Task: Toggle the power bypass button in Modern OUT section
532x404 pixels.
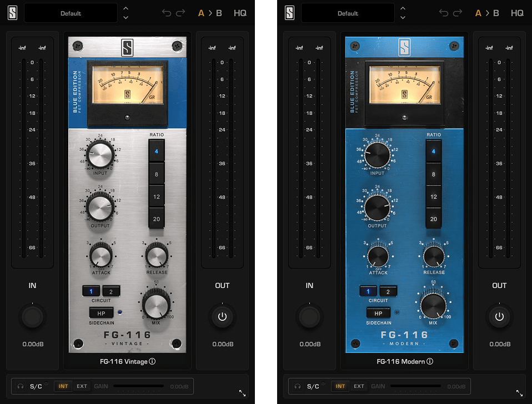Action: (499, 317)
